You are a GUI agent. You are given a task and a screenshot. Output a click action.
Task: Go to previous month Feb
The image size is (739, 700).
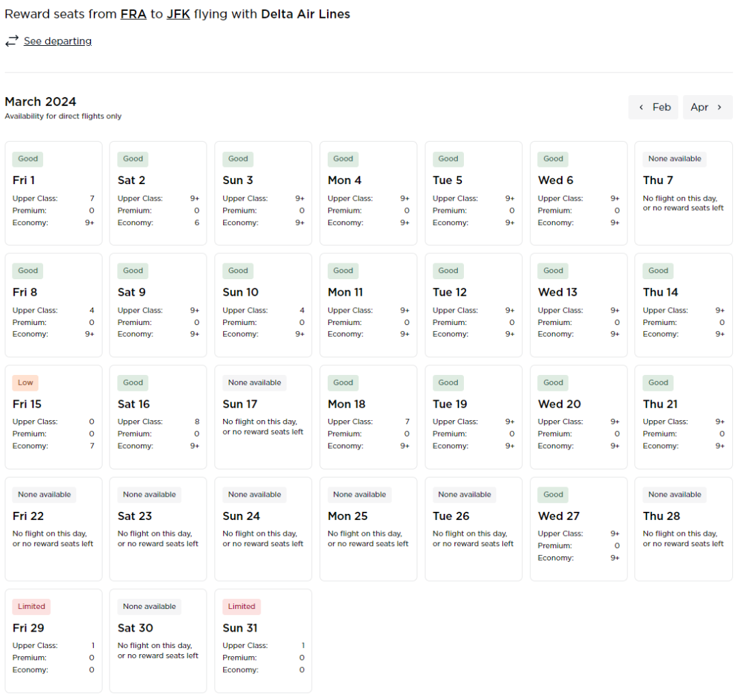[x=653, y=107]
